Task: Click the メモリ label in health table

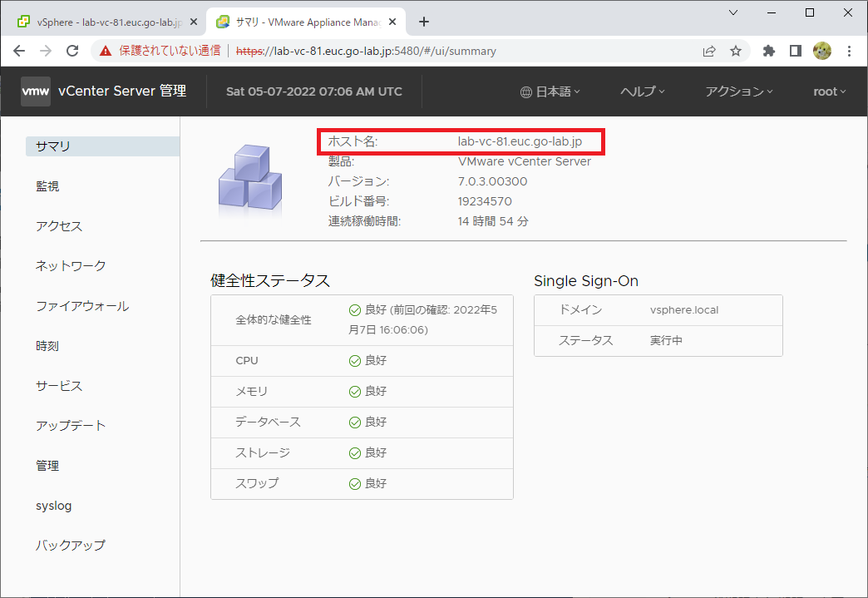Action: click(251, 392)
